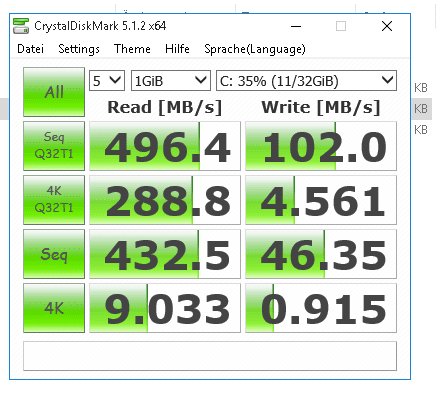This screenshot has width=443, height=398.
Task: Click the Read [MB/s] column header
Action: click(165, 107)
